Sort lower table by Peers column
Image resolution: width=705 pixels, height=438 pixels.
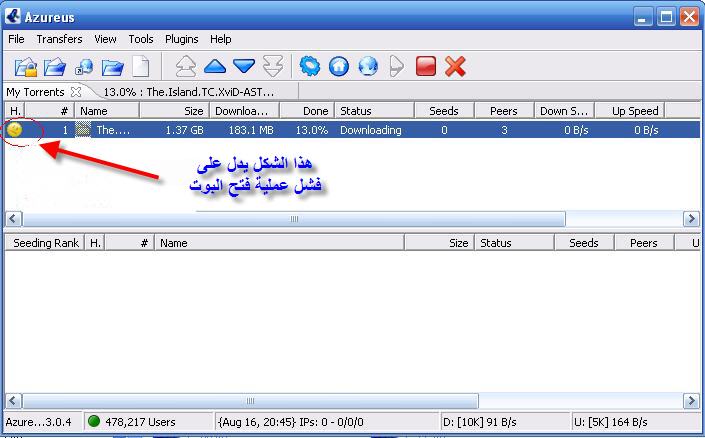click(x=644, y=243)
